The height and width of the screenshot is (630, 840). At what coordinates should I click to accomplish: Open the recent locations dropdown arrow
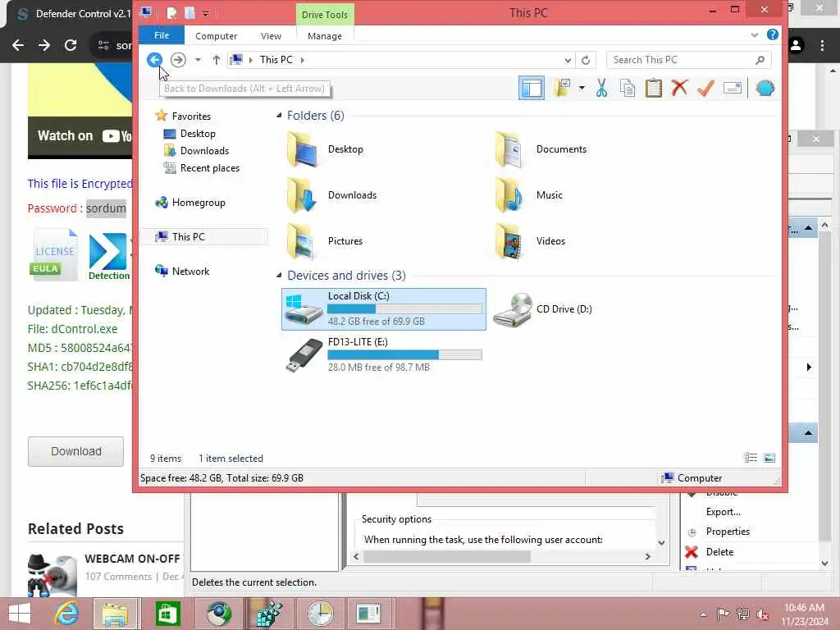[x=199, y=59]
